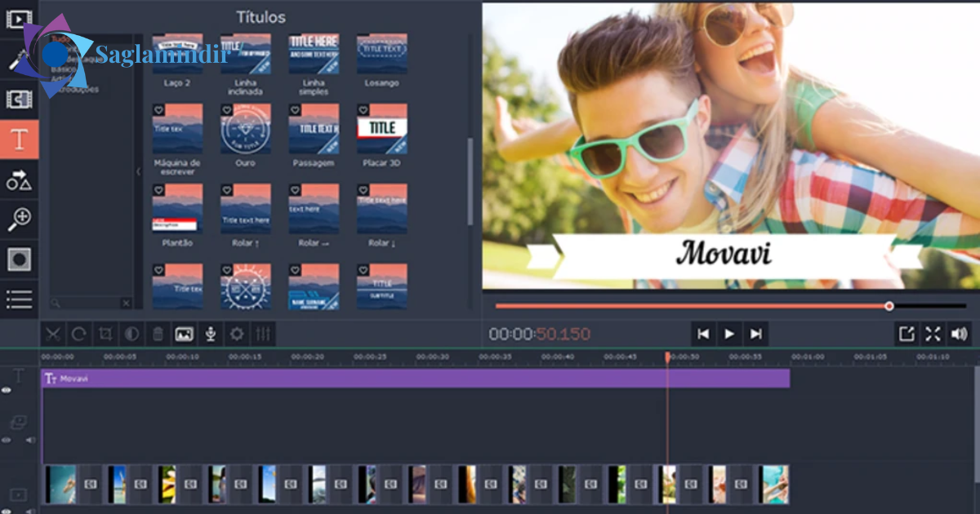Open the Color adjustments half-circle tool
This screenshot has height=514, width=980.
point(131,334)
